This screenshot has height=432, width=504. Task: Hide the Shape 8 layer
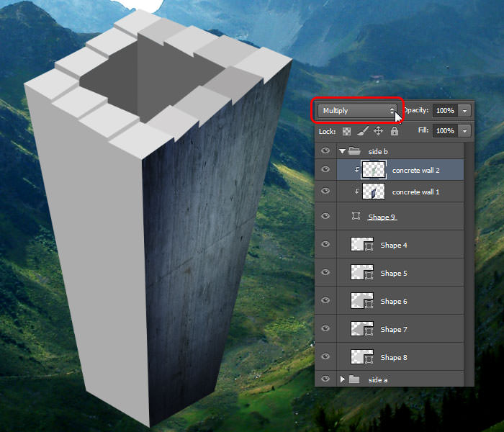(x=325, y=356)
